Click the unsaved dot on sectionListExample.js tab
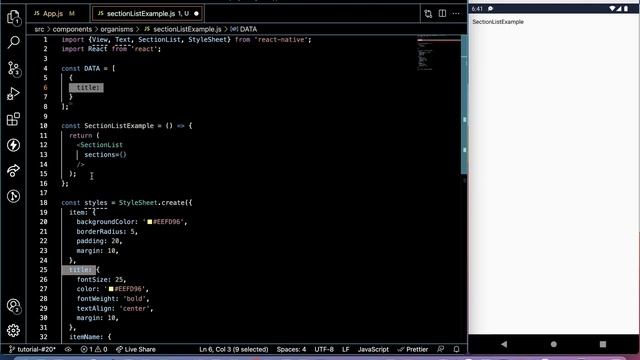This screenshot has width=640, height=360. (196, 13)
